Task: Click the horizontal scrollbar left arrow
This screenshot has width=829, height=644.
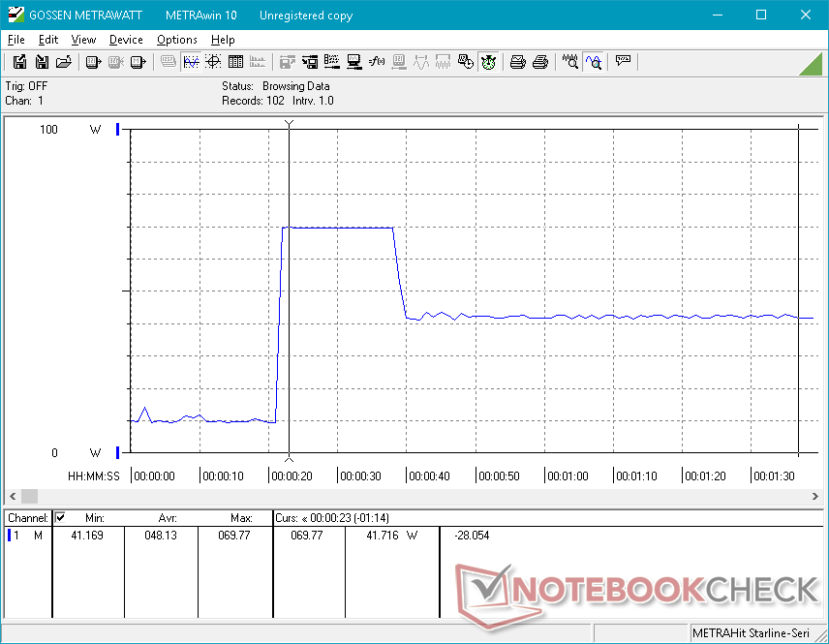Action: 12,495
